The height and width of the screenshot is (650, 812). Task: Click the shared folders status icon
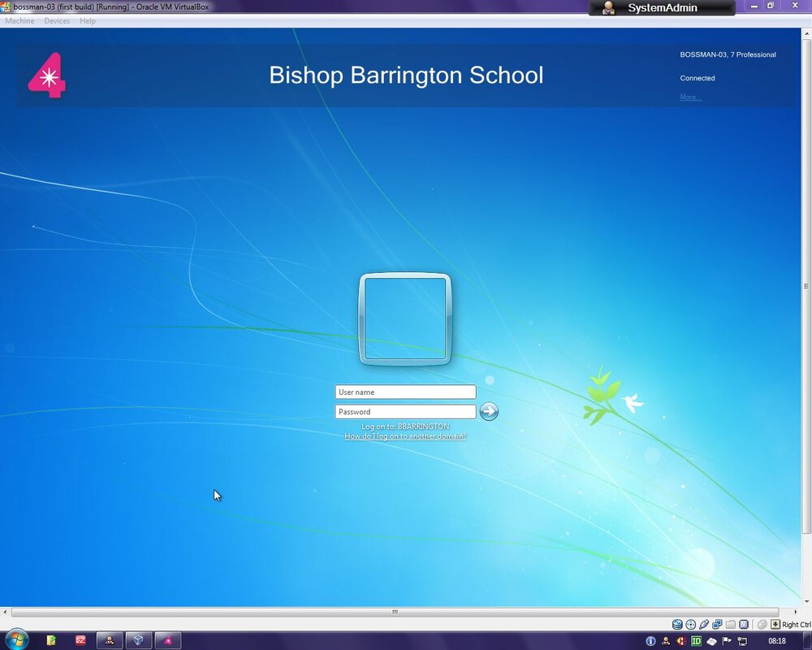tap(730, 624)
